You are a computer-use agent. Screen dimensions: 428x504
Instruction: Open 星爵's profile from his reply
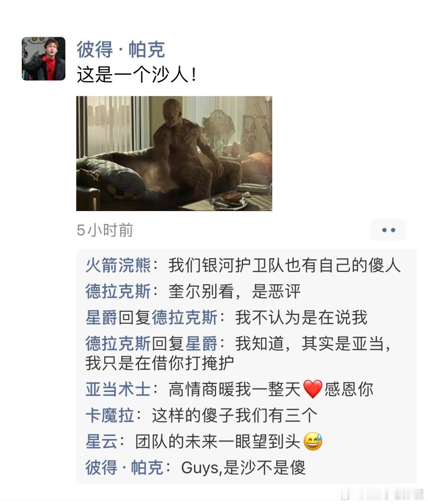coord(101,317)
